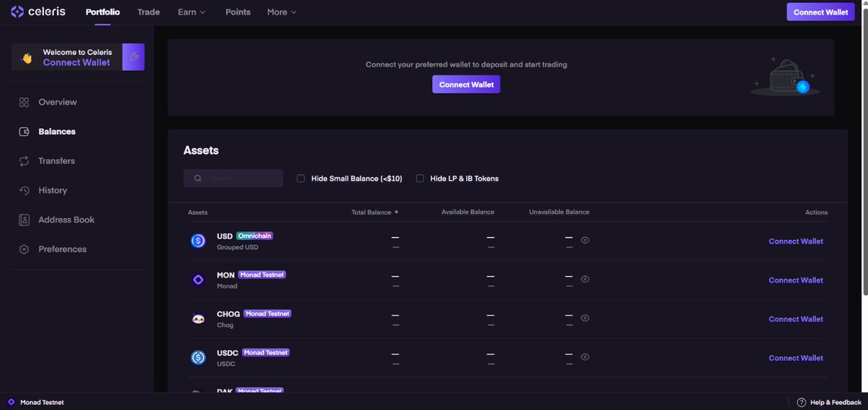Click the waving hand welcome icon
Screen dimensions: 868x410
coord(27,58)
